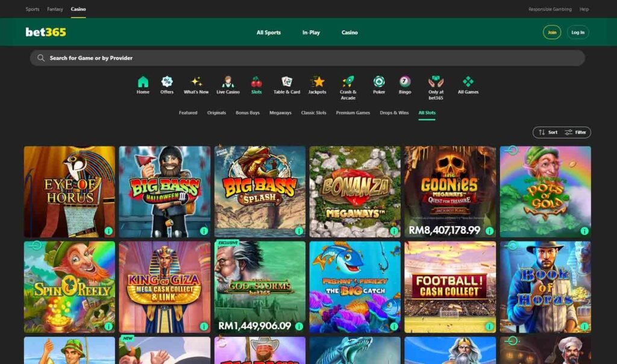Show info for Pots of Gold game
The width and height of the screenshot is (617, 364).
tap(584, 231)
